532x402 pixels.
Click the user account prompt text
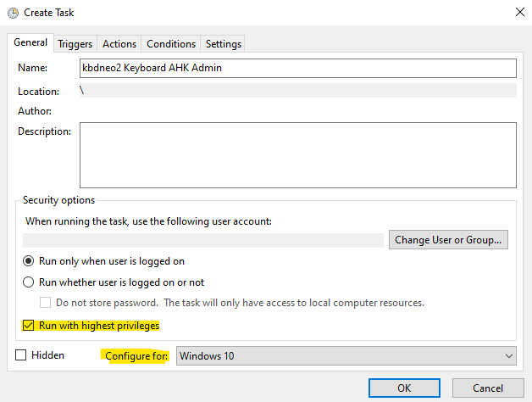(x=148, y=221)
